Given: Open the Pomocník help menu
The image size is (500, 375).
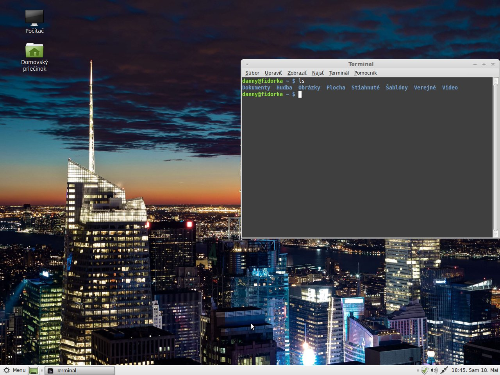Looking at the screenshot, I should [x=365, y=73].
